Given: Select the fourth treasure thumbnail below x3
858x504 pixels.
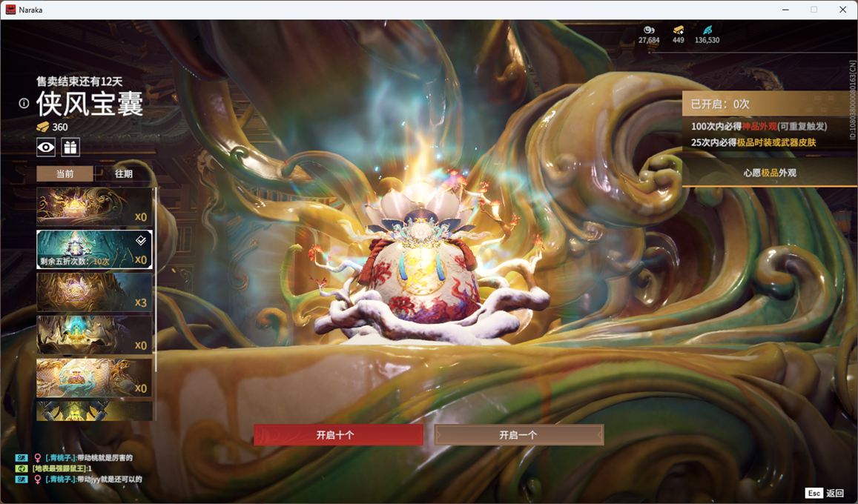Looking at the screenshot, I should point(94,335).
